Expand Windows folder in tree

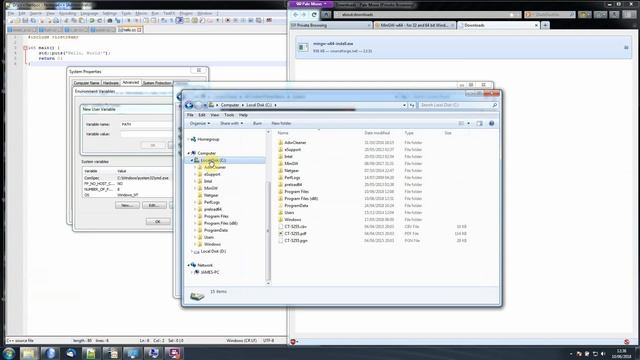195,244
